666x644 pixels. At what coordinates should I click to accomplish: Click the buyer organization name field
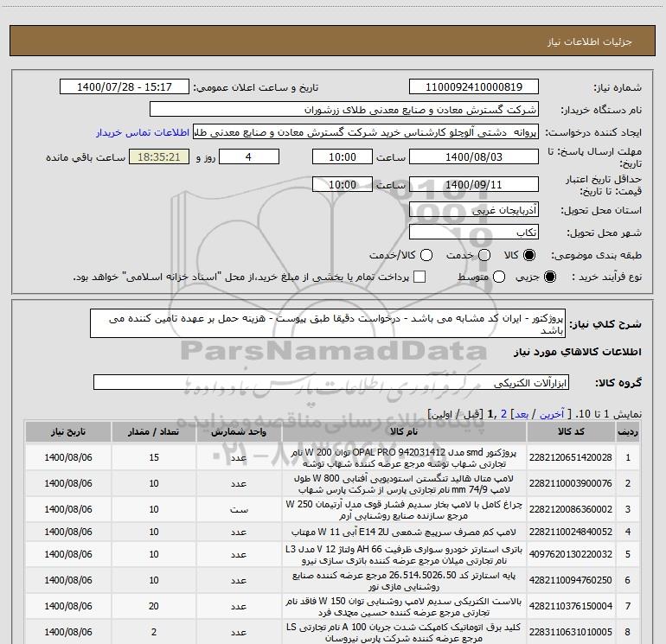pos(344,110)
